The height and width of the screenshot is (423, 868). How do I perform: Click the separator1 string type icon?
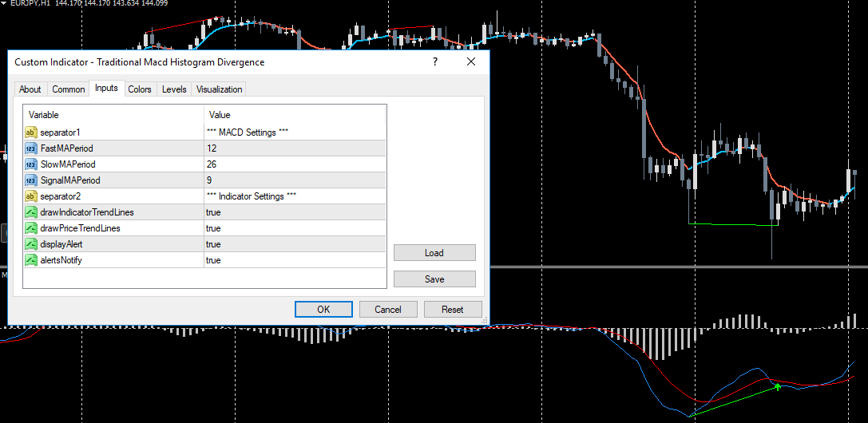(x=31, y=132)
